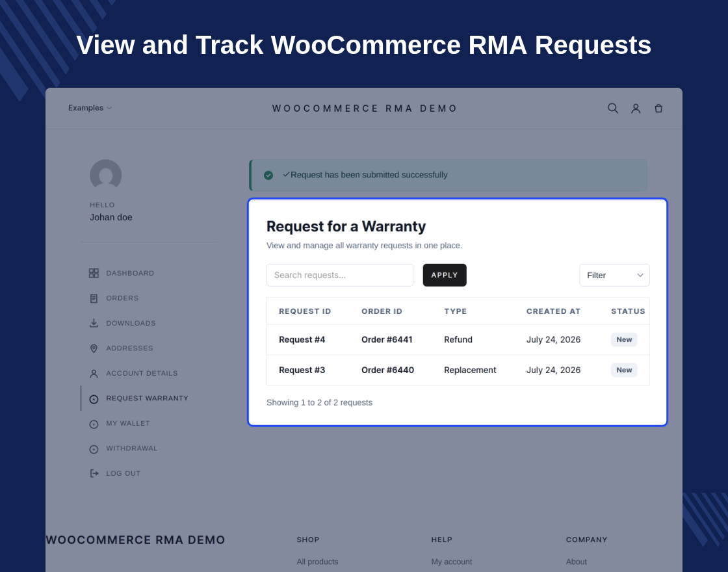Click My account footer link
This screenshot has height=572, width=728.
tap(452, 562)
